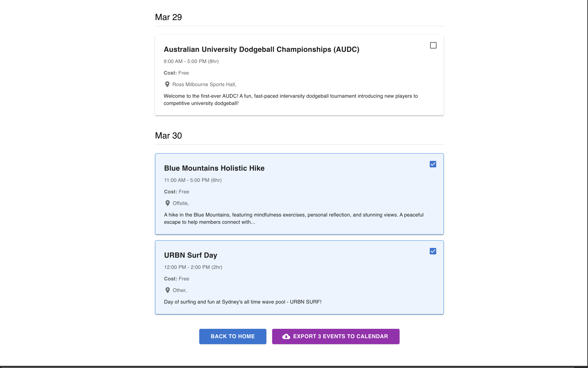
Task: Click the Offsite location pin icon
Action: (x=167, y=203)
